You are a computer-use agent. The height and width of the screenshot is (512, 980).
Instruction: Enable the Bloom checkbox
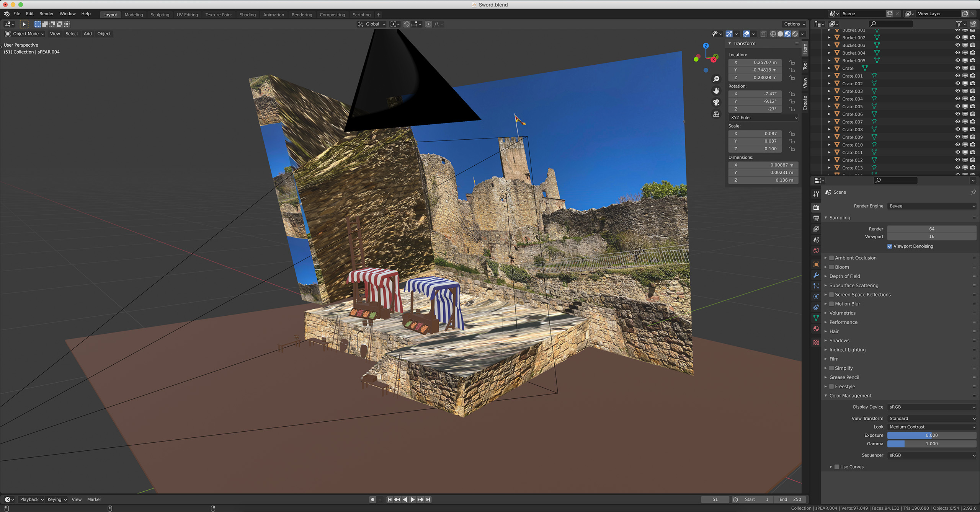(831, 267)
